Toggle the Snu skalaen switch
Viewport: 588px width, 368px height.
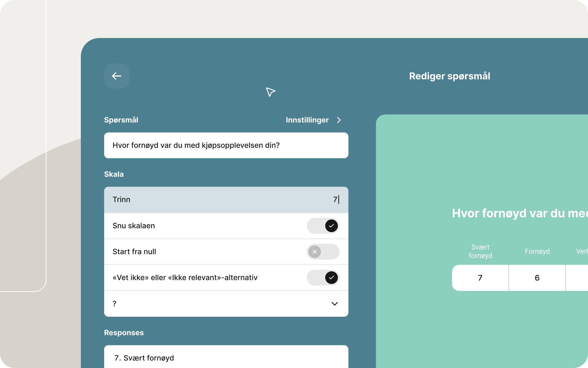[x=323, y=226]
